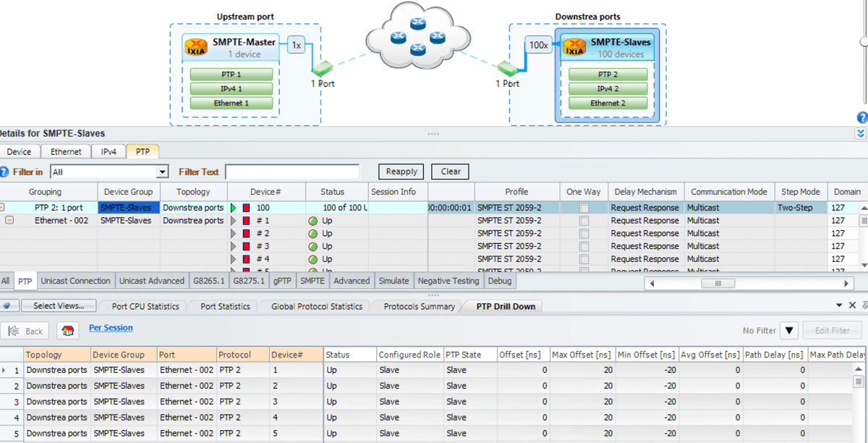Image resolution: width=868 pixels, height=443 pixels.
Task: Click the Two-Step cell in Step Mode column
Action: tap(801, 208)
